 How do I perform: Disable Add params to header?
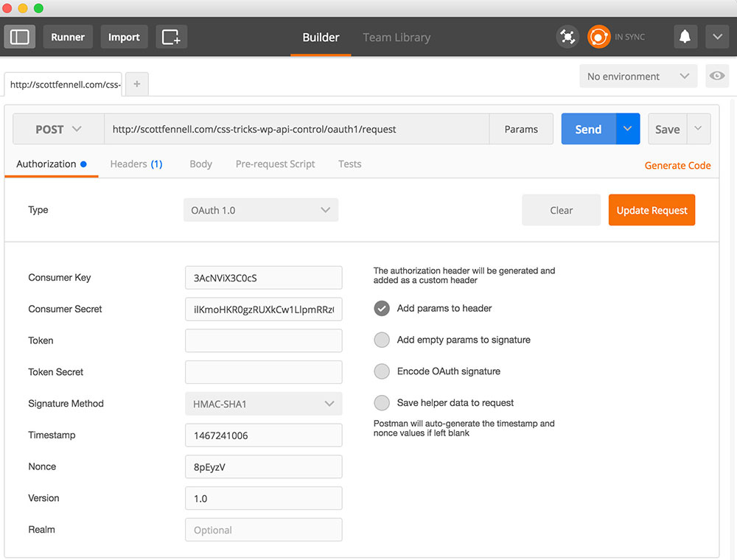click(382, 308)
